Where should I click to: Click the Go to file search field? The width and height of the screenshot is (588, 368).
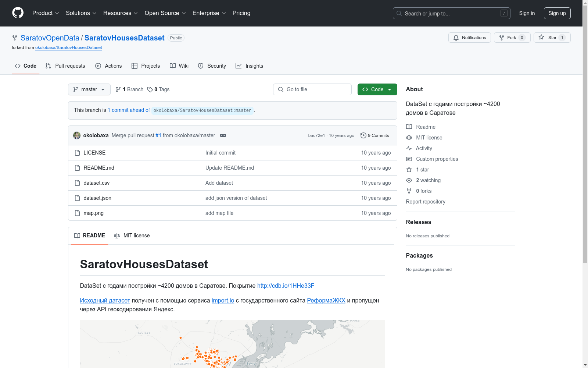pyautogui.click(x=312, y=89)
